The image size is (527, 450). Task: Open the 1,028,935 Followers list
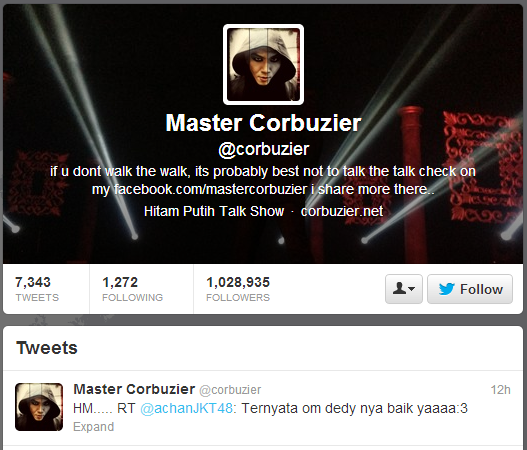point(238,289)
